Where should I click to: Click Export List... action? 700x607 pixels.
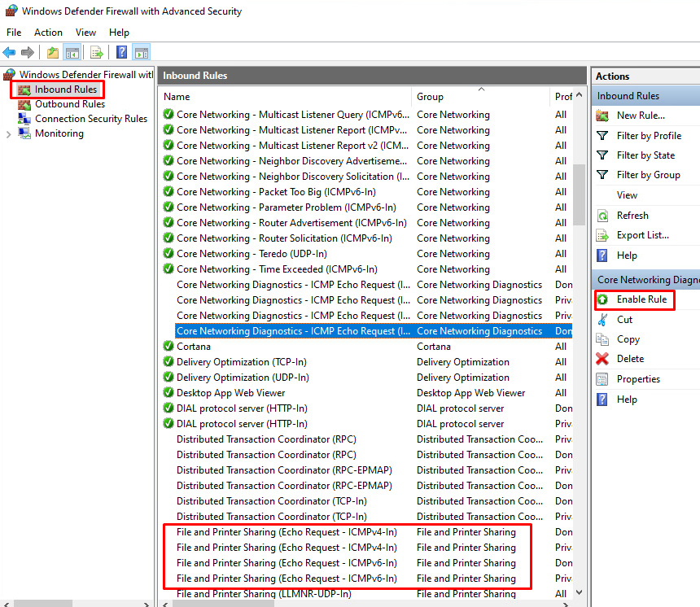coord(643,235)
